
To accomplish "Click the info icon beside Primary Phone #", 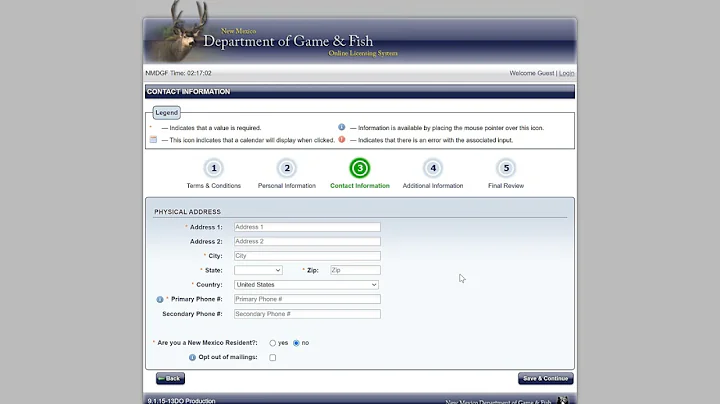I will click(x=160, y=299).
